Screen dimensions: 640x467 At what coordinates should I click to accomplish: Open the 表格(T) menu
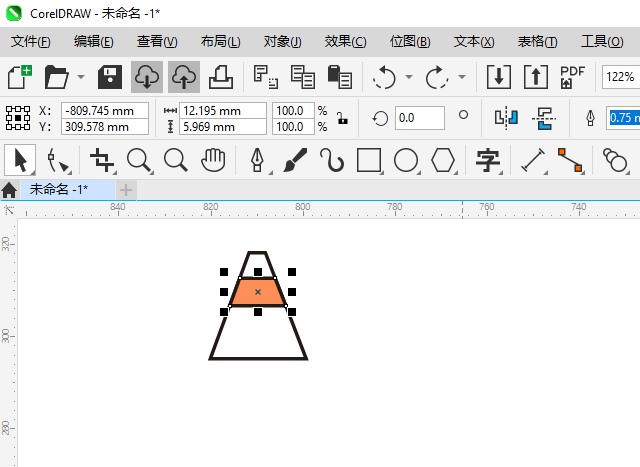(537, 42)
